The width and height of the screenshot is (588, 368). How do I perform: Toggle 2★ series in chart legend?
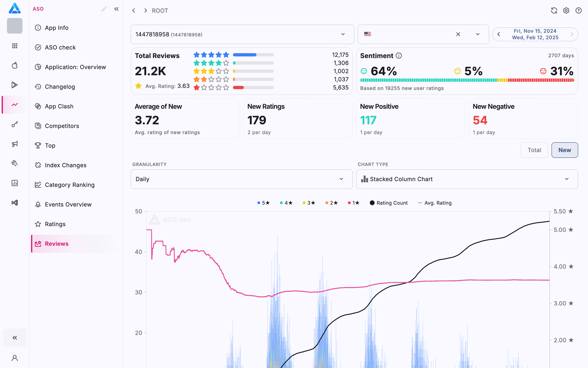click(x=331, y=203)
